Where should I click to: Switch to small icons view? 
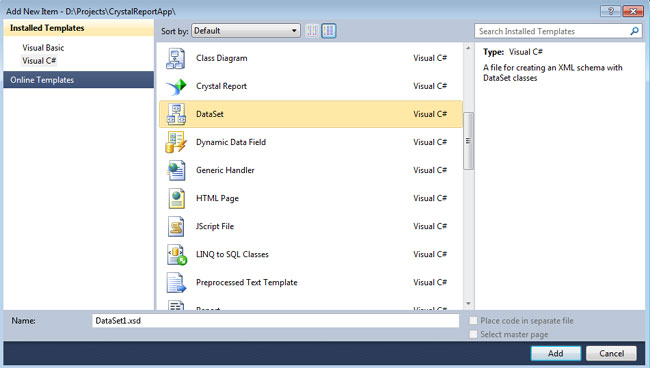312,31
